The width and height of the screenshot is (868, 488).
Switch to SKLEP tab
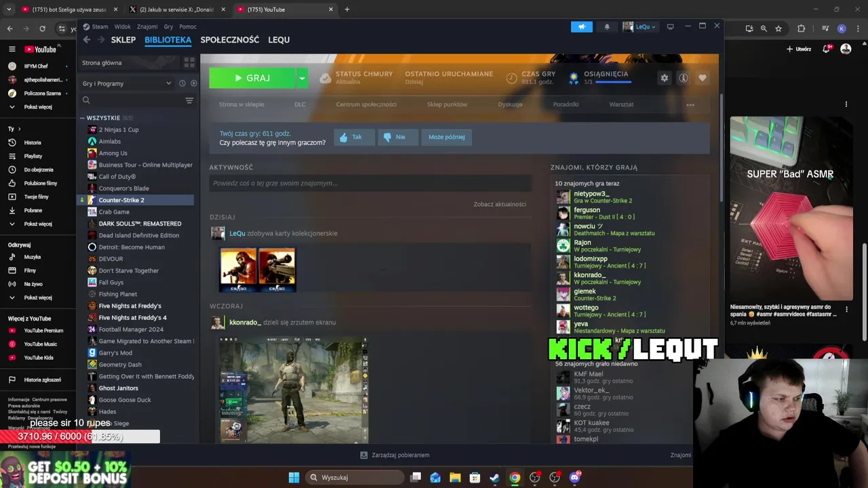point(123,40)
